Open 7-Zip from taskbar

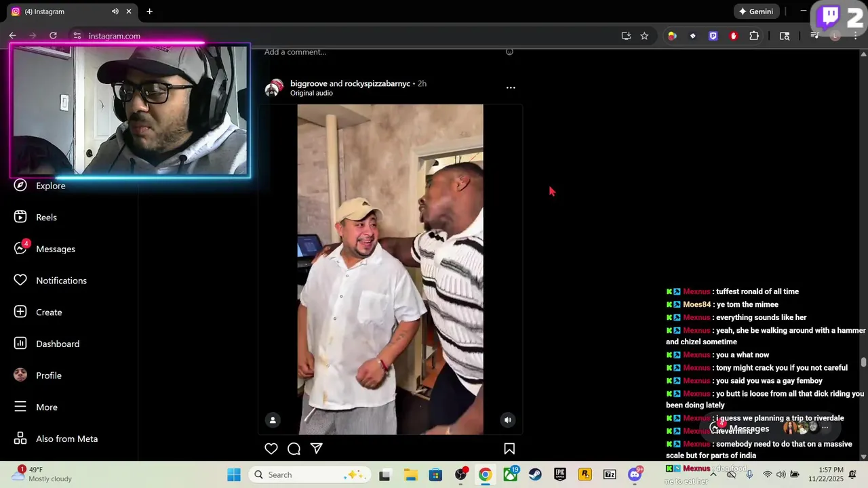[610, 474]
